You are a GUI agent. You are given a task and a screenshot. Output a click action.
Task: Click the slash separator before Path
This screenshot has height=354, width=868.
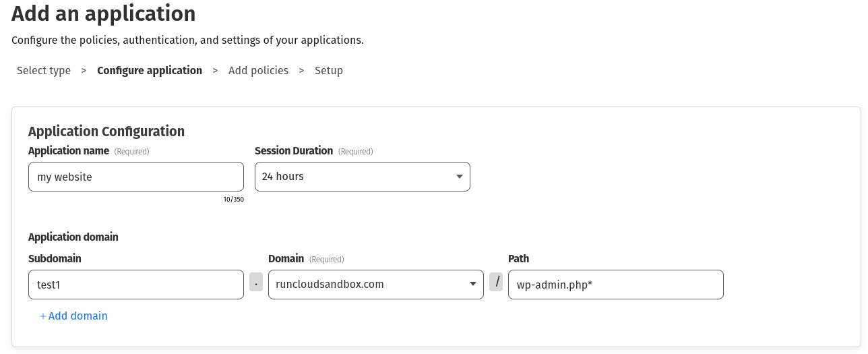tap(496, 282)
